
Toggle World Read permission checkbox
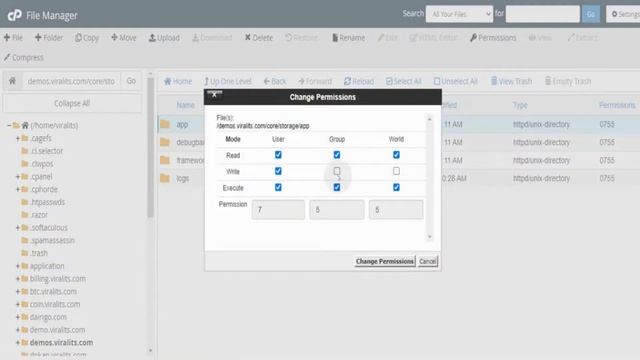(396, 155)
